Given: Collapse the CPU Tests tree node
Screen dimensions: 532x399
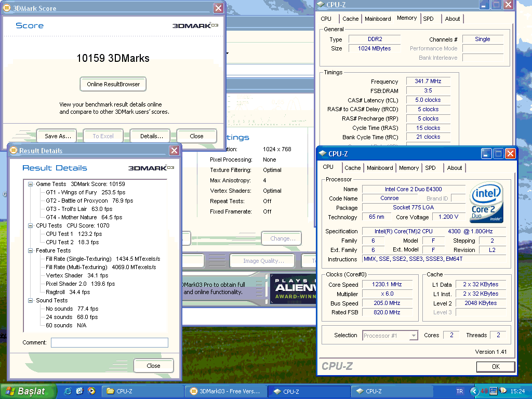Looking at the screenshot, I should coord(30,225).
